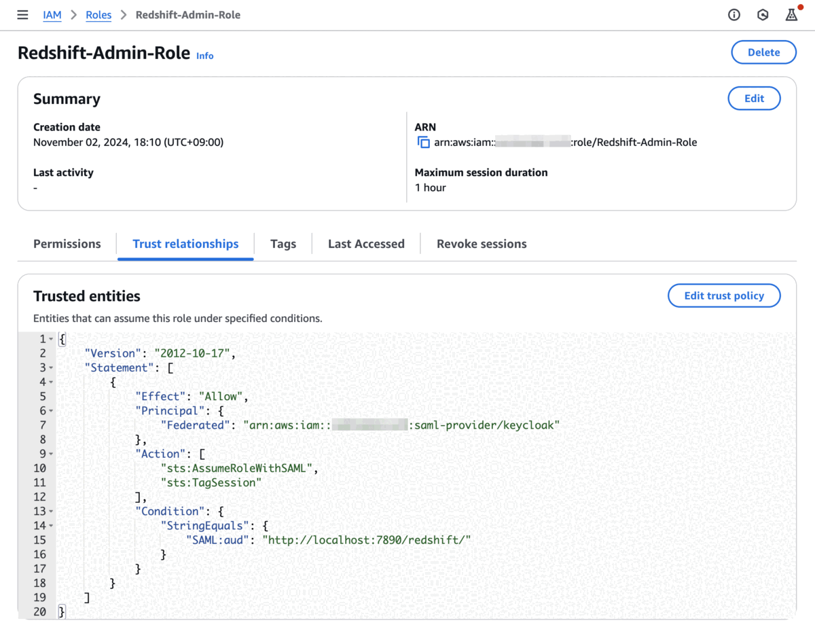The height and width of the screenshot is (644, 815).
Task: Open the Tags tab
Action: click(283, 244)
